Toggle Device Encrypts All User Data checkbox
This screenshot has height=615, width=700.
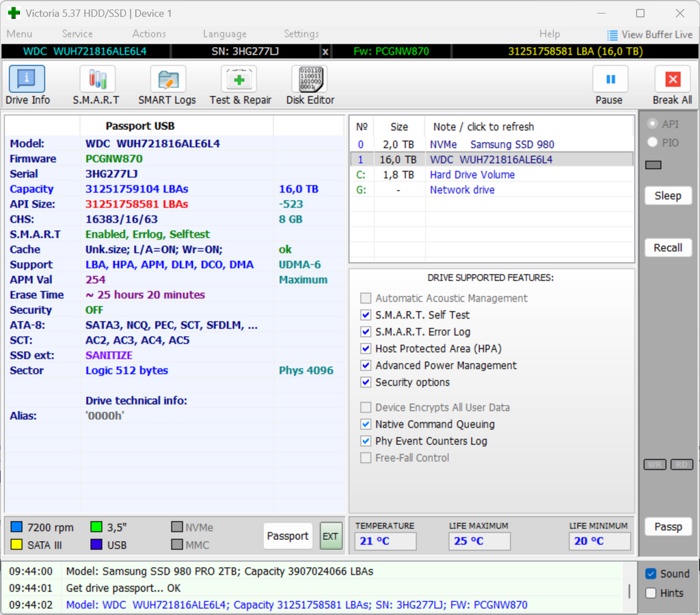tap(366, 407)
